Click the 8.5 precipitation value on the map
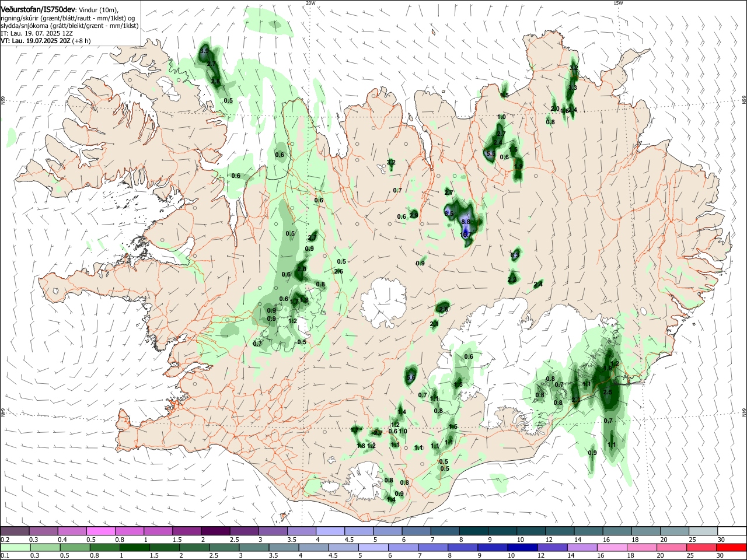 pos(449,213)
